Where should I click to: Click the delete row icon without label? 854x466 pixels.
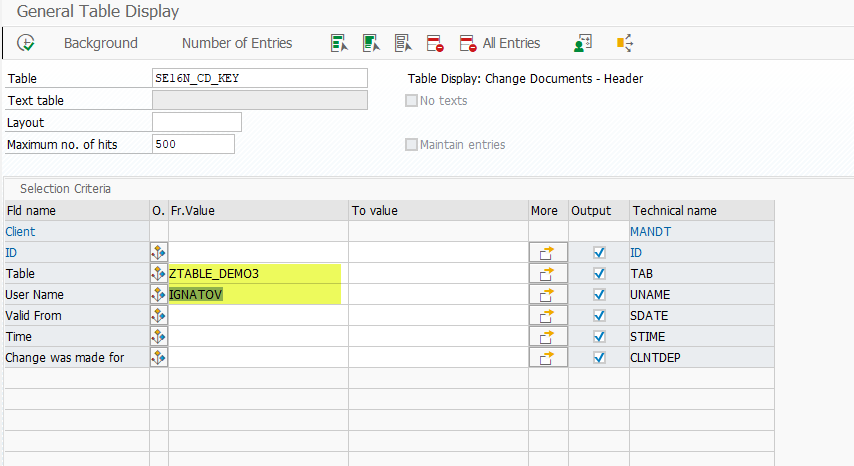435,43
